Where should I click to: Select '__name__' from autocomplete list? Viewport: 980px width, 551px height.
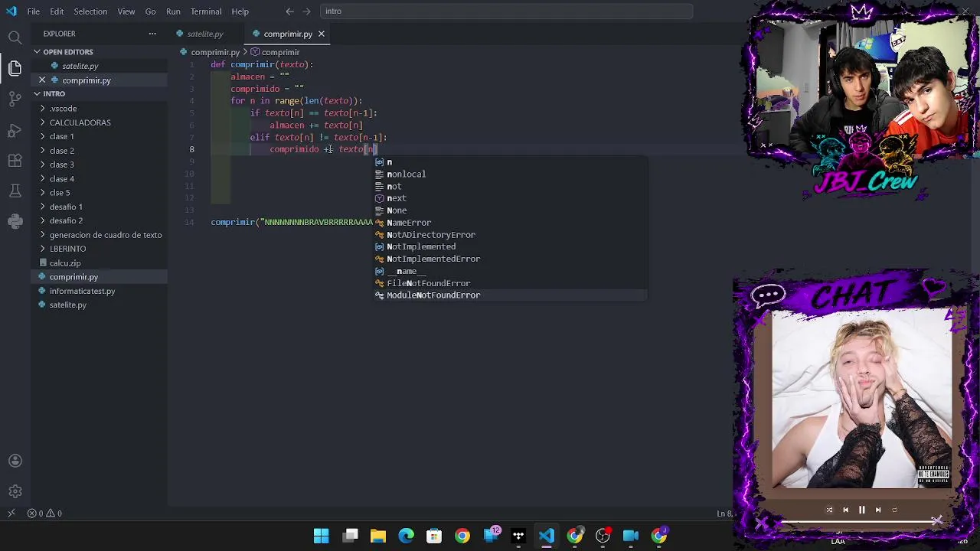(x=510, y=271)
